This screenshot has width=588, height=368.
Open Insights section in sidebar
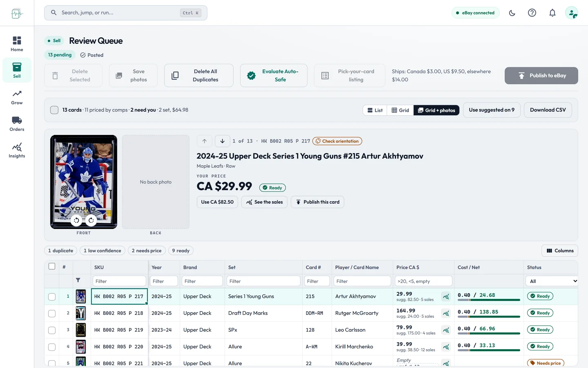(x=17, y=150)
